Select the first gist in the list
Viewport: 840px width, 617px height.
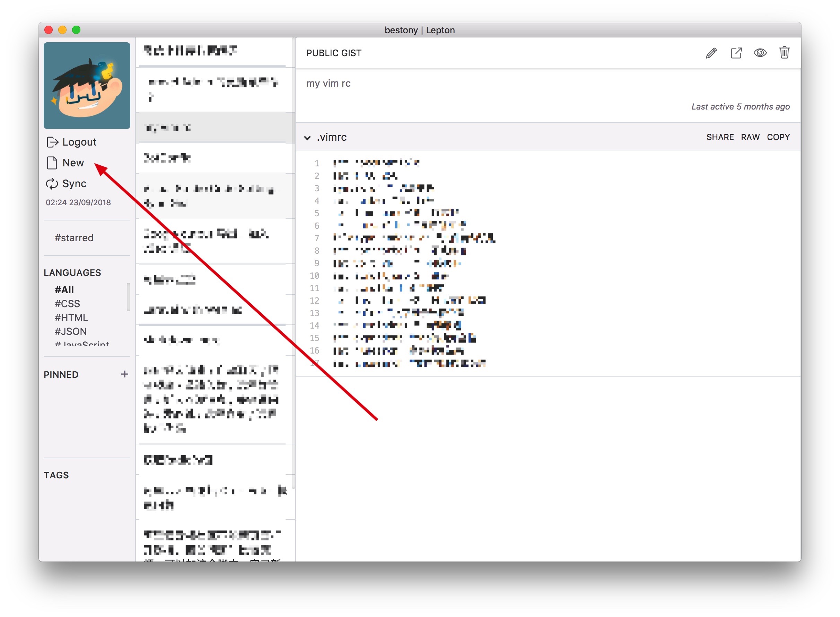(x=190, y=51)
